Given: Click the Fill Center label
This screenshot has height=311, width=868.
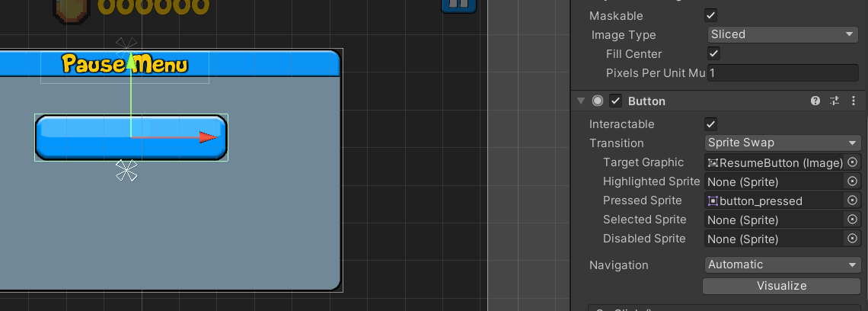Looking at the screenshot, I should point(633,54).
